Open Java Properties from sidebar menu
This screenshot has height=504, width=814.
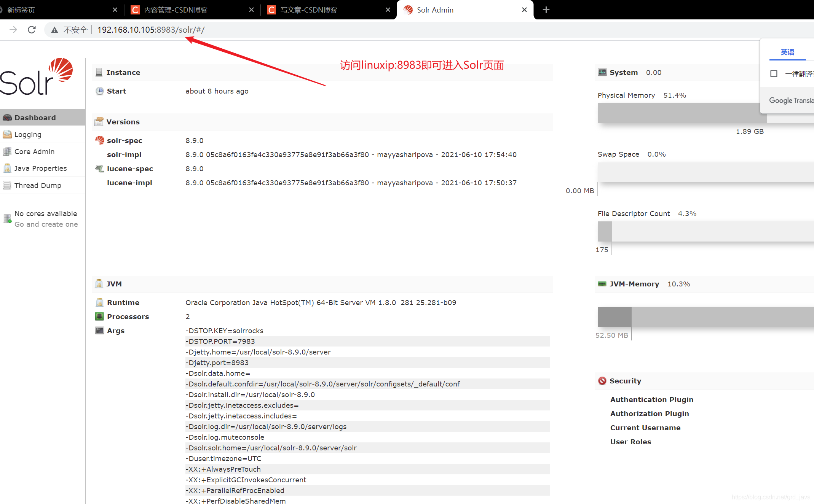tap(40, 168)
